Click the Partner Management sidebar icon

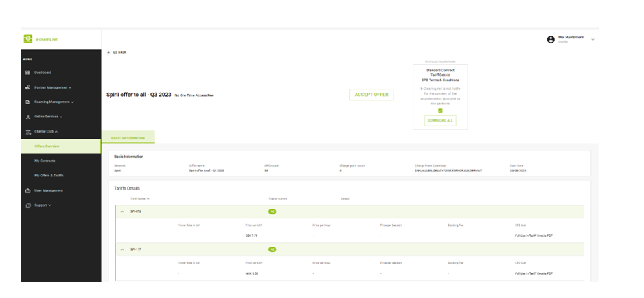[x=28, y=88]
